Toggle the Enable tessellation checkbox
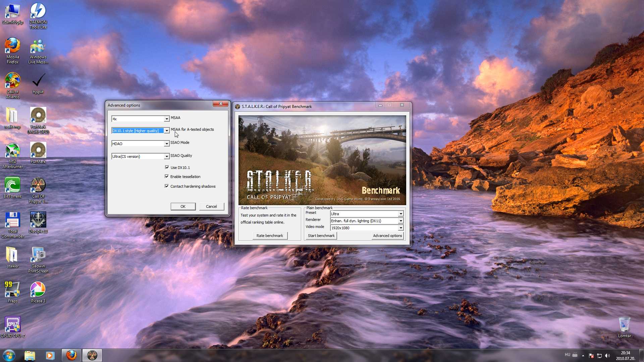The image size is (644, 362). (167, 176)
